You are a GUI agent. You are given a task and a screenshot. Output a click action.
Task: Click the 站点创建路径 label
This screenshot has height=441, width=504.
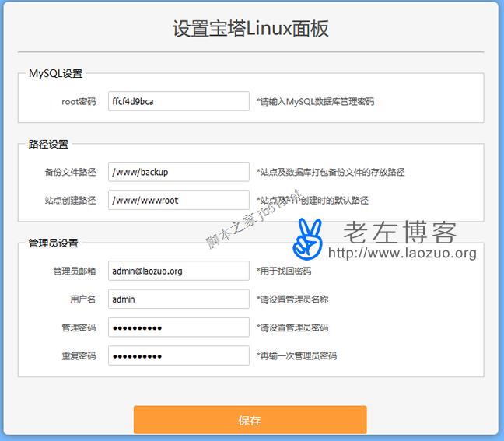tap(71, 201)
